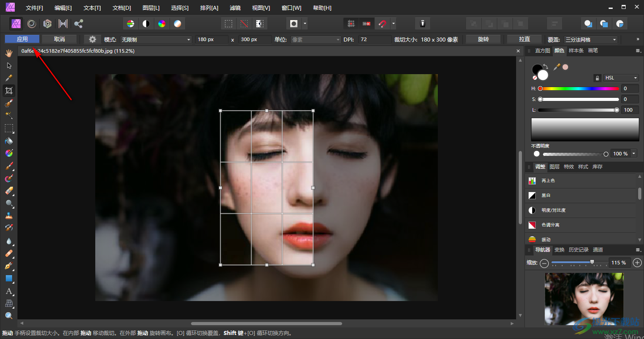This screenshot has width=644, height=339.
Task: Switch to the Layers (图层) panel tab
Action: pos(555,167)
